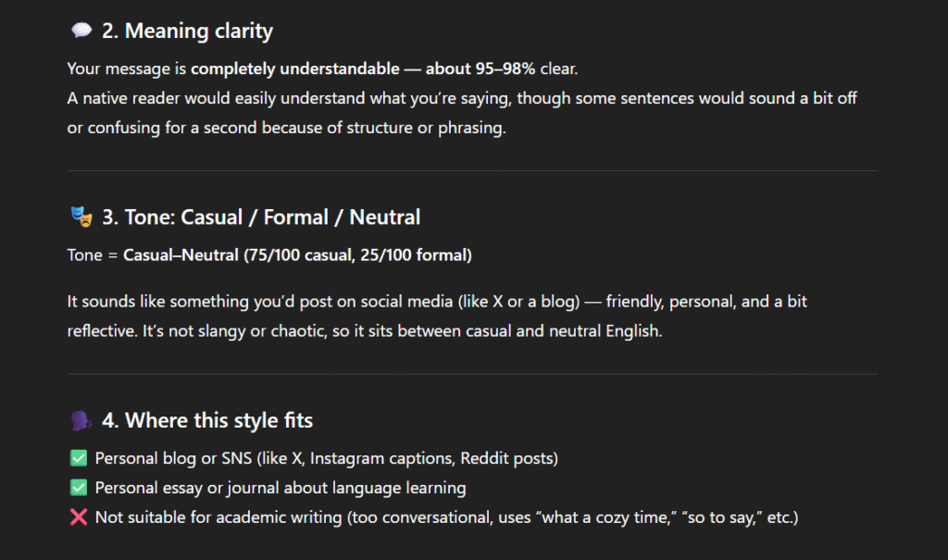Click the bold "Casual–Neutral (75/100 casual...)" text
Viewport: 948px width, 560px height.
point(297,255)
